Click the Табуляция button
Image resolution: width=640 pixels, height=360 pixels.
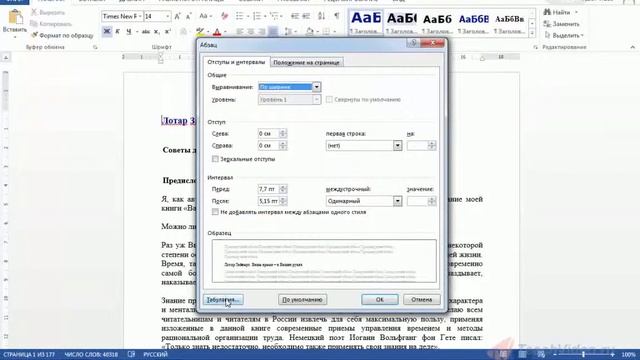coord(223,300)
